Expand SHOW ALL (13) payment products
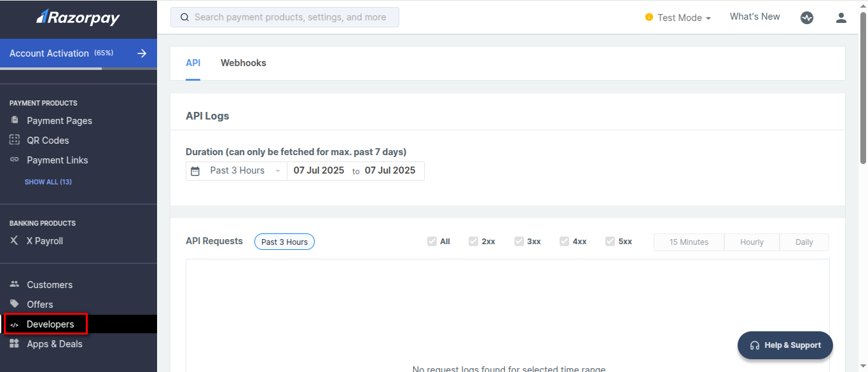The image size is (868, 372). point(48,182)
